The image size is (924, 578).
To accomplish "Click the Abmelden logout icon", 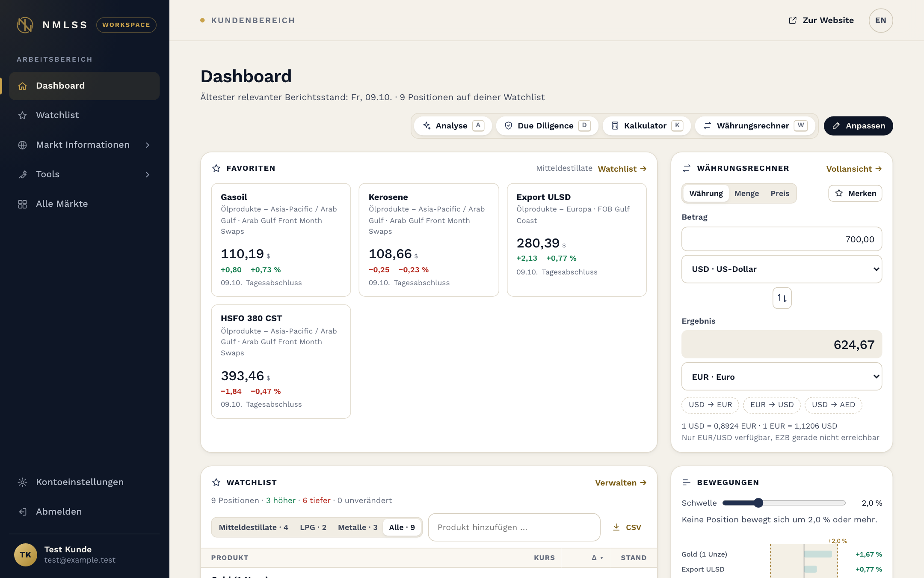I will pyautogui.click(x=23, y=512).
